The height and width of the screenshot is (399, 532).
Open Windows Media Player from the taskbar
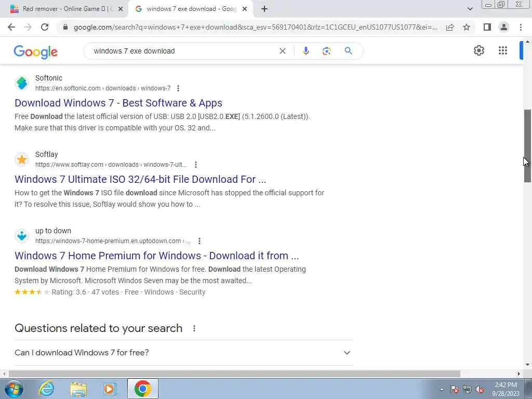[x=110, y=389]
